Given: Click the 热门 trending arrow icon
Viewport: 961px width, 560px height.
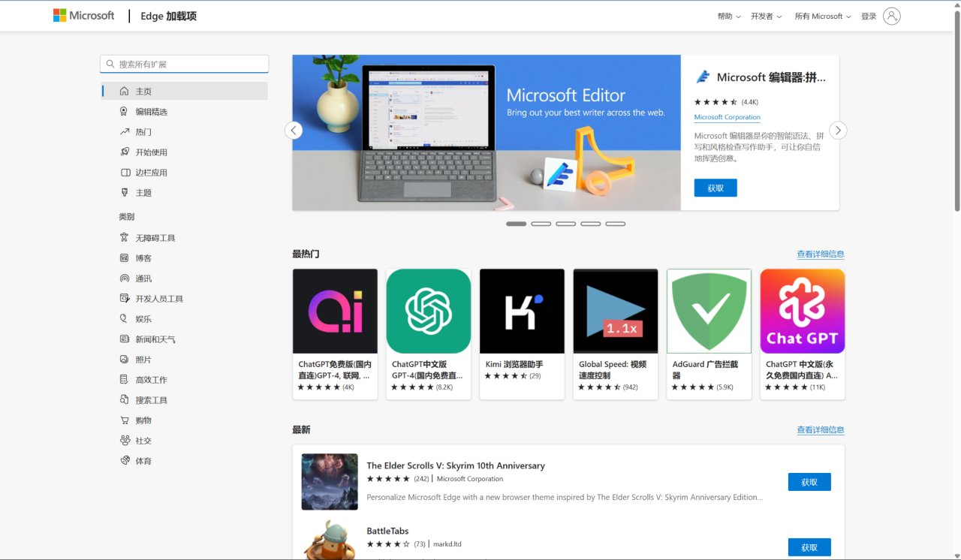Looking at the screenshot, I should (x=125, y=131).
